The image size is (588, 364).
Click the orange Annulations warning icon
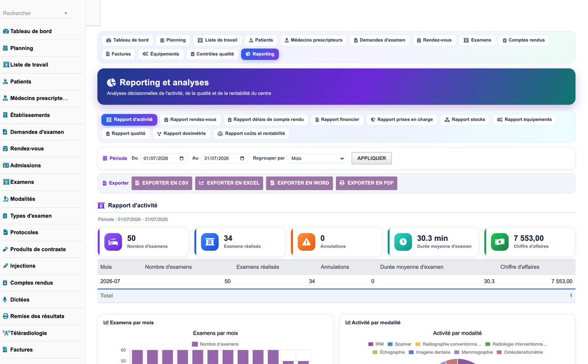[307, 242]
